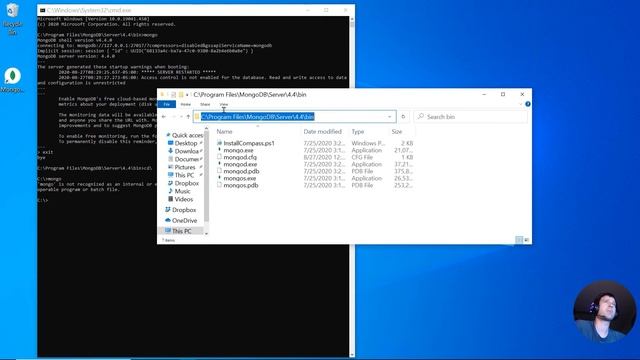The height and width of the screenshot is (360, 640).
Task: Go back using the Explorer back arrow
Action: 164,117
